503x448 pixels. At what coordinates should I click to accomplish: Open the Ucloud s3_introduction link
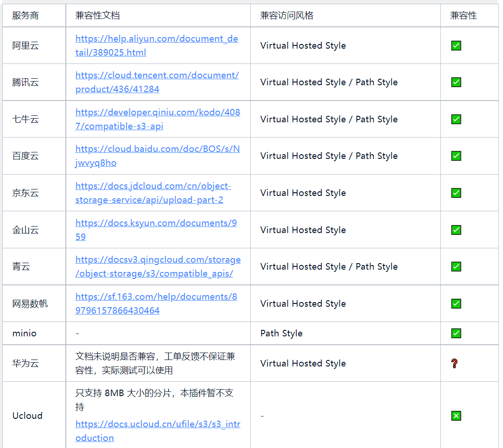coord(158,431)
